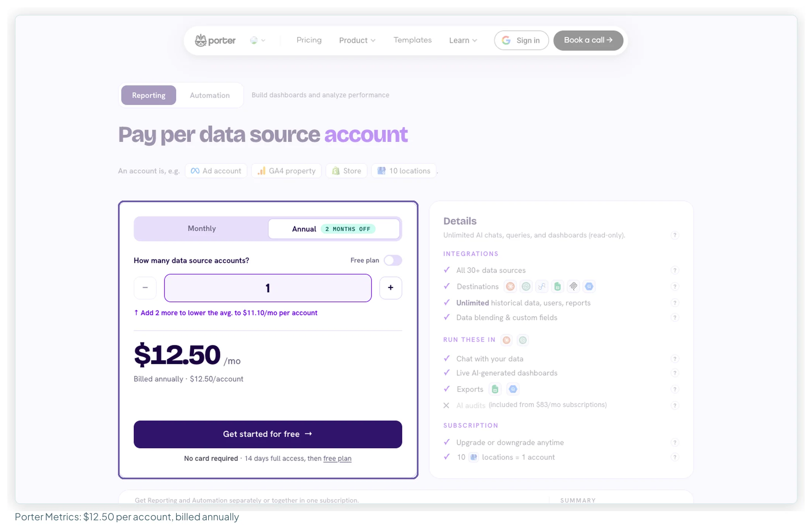Toggle the Free plan switch

click(393, 260)
